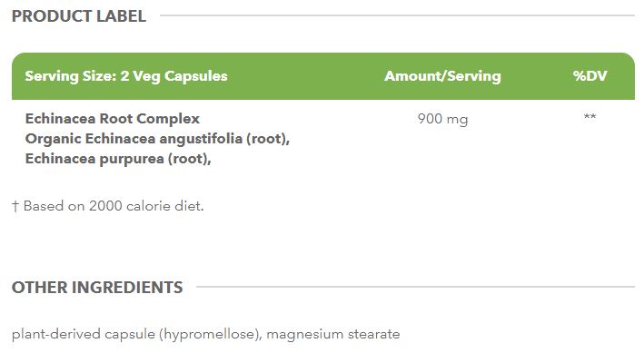Click the divider line beside OTHER INGREDIENTS
Viewport: 644px width, 353px height.
click(416, 287)
